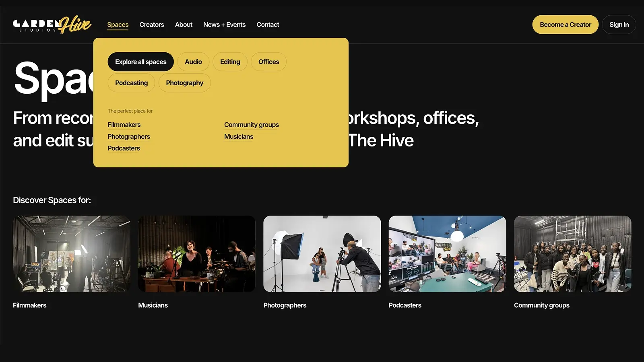Select the Editing filter pill

click(230, 62)
